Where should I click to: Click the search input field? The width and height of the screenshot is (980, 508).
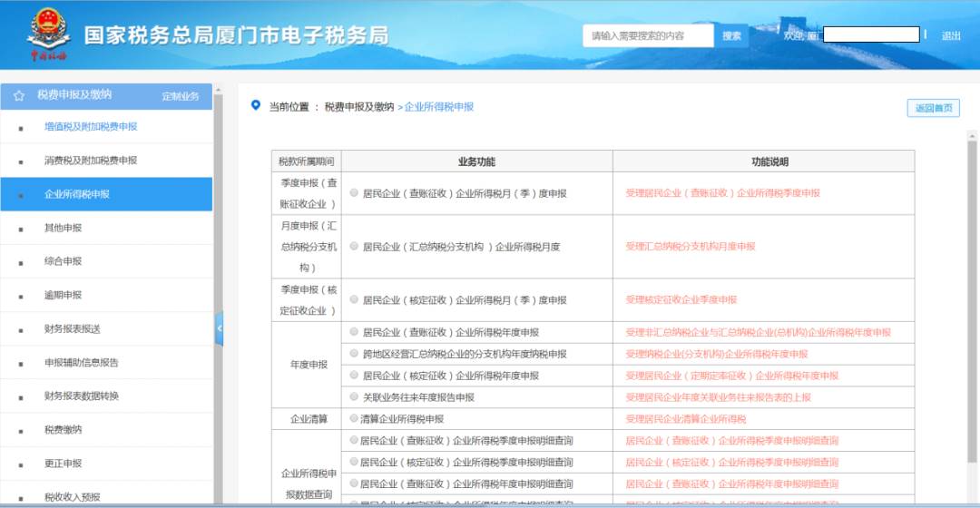pos(648,35)
